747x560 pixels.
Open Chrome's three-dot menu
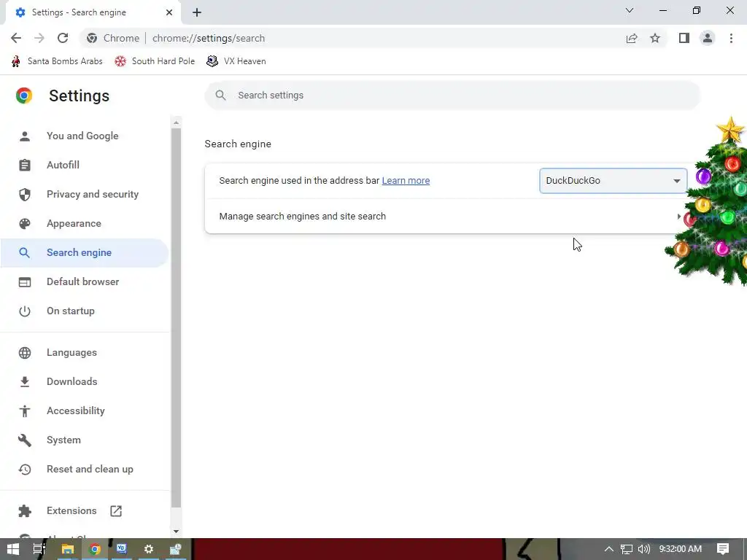pyautogui.click(x=731, y=38)
